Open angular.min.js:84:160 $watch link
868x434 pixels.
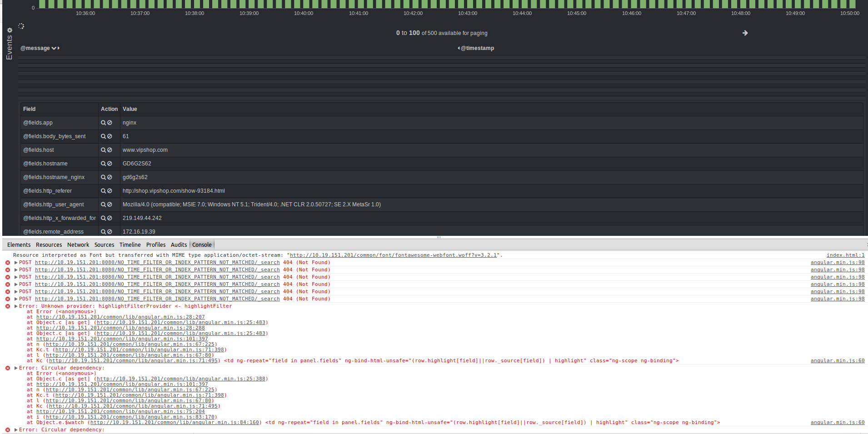(x=175, y=423)
